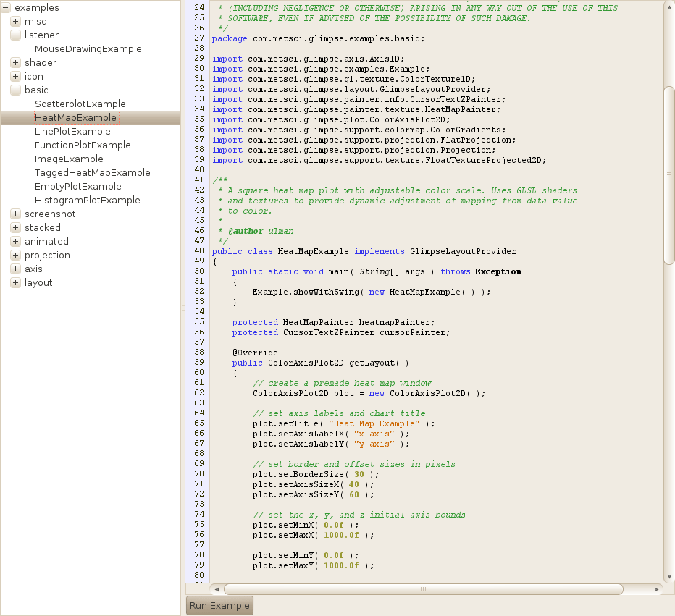The image size is (675, 616).
Task: Click the layout folder label
Action: (38, 283)
